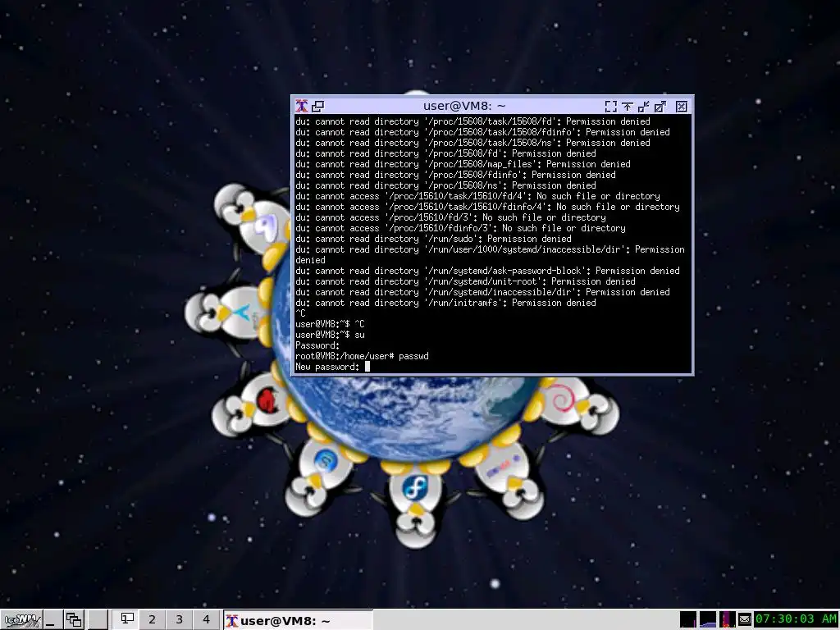This screenshot has width=840, height=630.
Task: Switch to workspace 1
Action: [x=126, y=620]
